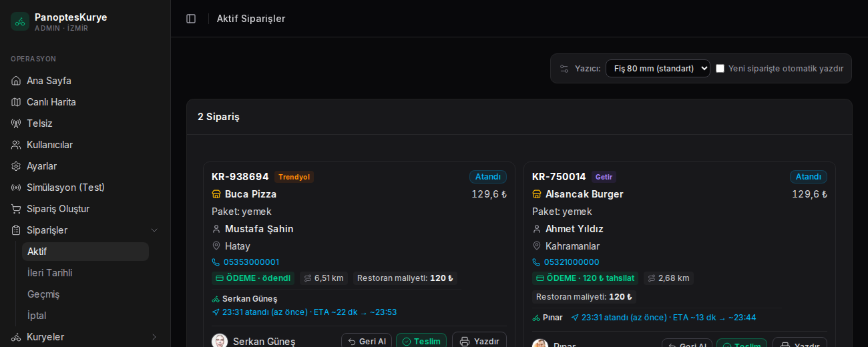Click the courier bike icon beside Serkan Güneş
Screen dimensions: 868x347
[216, 299]
